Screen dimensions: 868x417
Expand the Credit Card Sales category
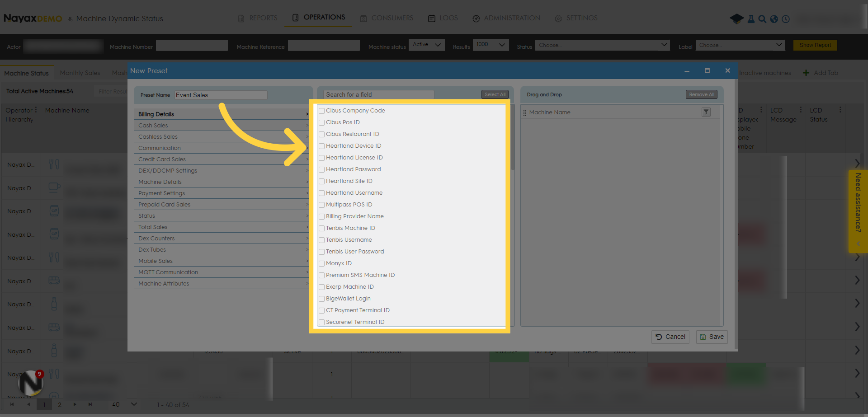222,159
